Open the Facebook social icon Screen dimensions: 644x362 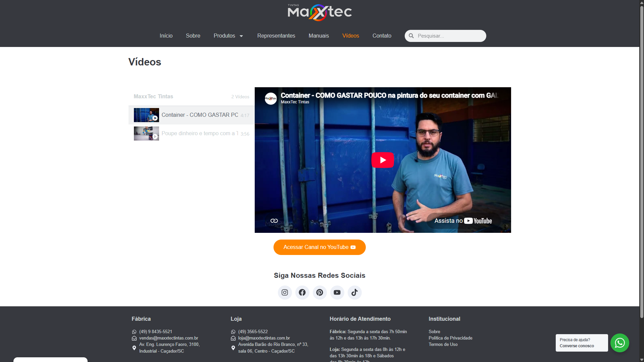tap(302, 293)
